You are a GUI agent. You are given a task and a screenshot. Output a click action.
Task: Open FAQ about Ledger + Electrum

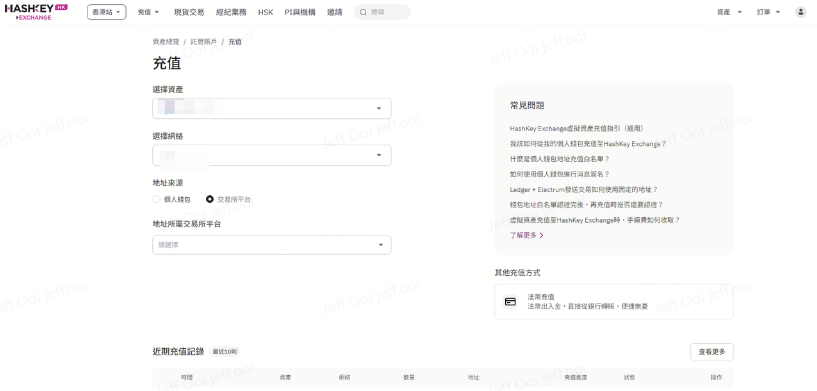[584, 190]
